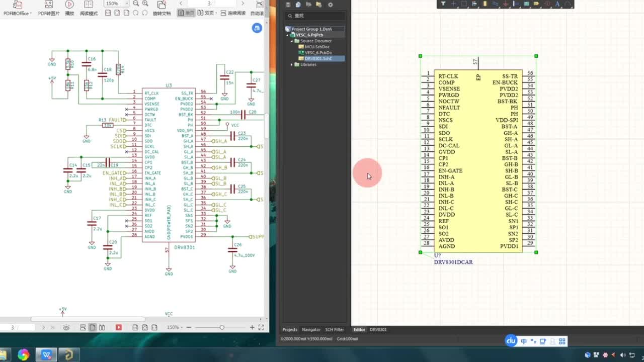This screenshot has height=362, width=644.
Task: Click the blue floating assistant button on PDF
Action: coord(257,29)
